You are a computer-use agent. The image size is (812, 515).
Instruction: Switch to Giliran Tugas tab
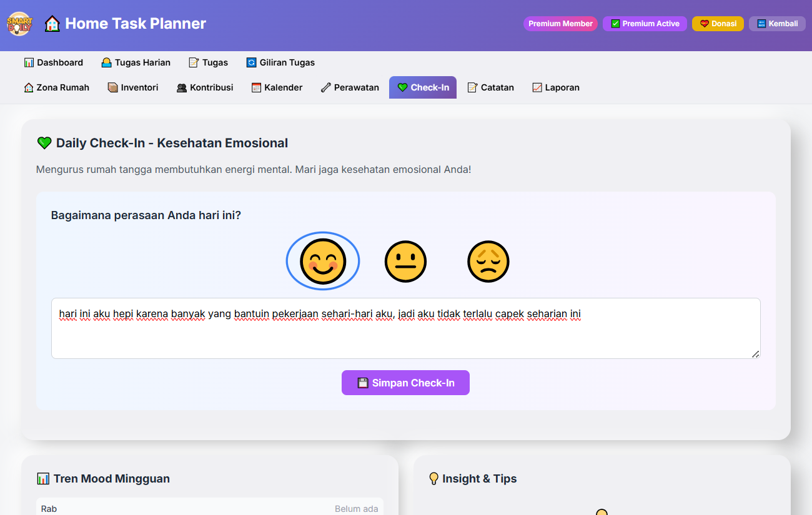(280, 62)
